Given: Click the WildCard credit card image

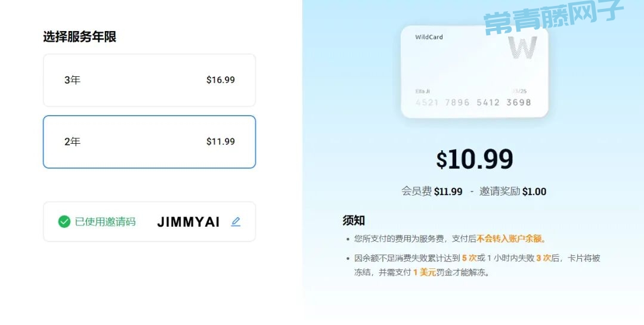Looking at the screenshot, I should [475, 72].
